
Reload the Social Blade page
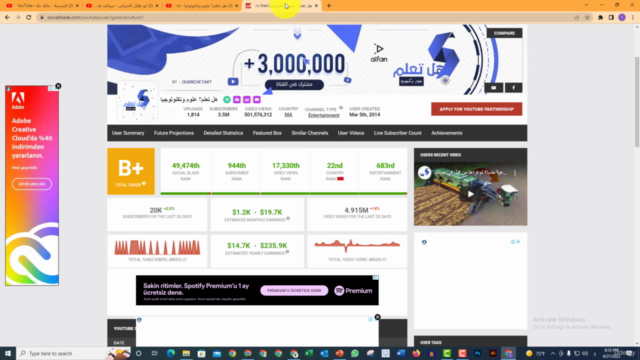(x=29, y=18)
